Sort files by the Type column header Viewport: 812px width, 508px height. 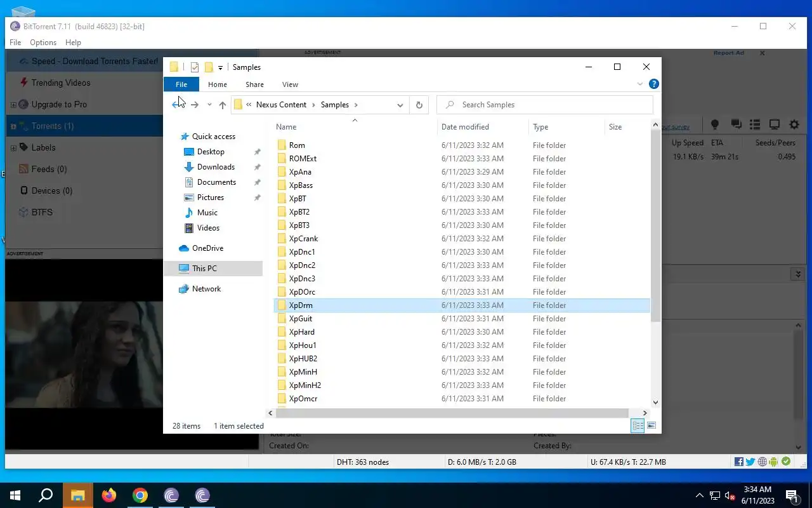(x=540, y=127)
